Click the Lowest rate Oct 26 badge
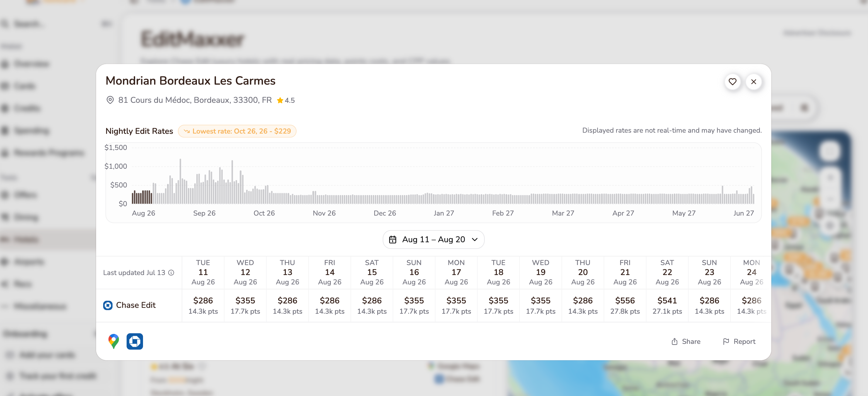Viewport: 868px width, 396px height. point(237,131)
